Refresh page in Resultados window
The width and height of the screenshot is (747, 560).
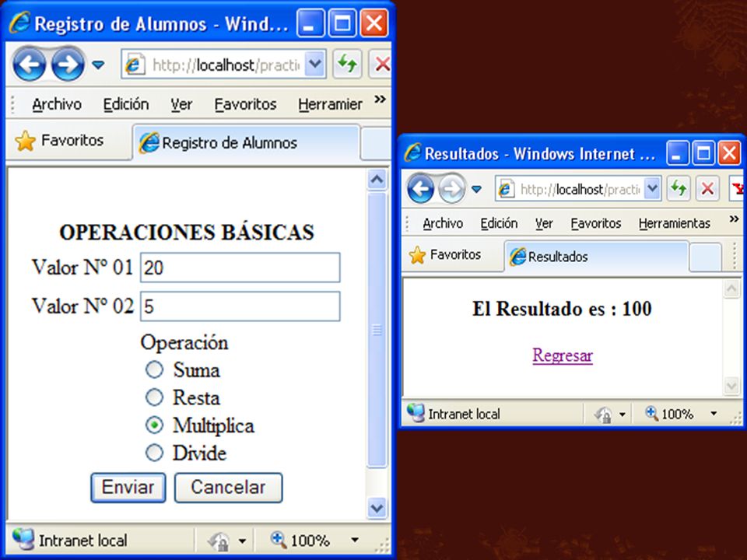click(679, 189)
